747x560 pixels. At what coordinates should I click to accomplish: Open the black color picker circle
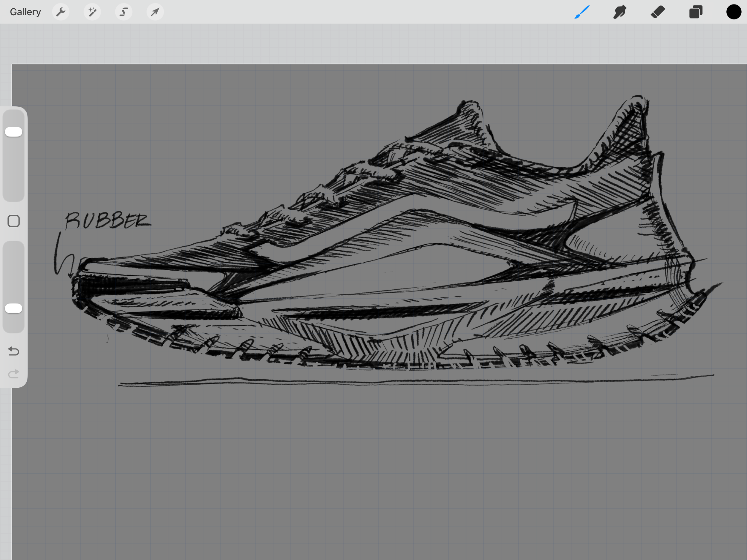734,12
